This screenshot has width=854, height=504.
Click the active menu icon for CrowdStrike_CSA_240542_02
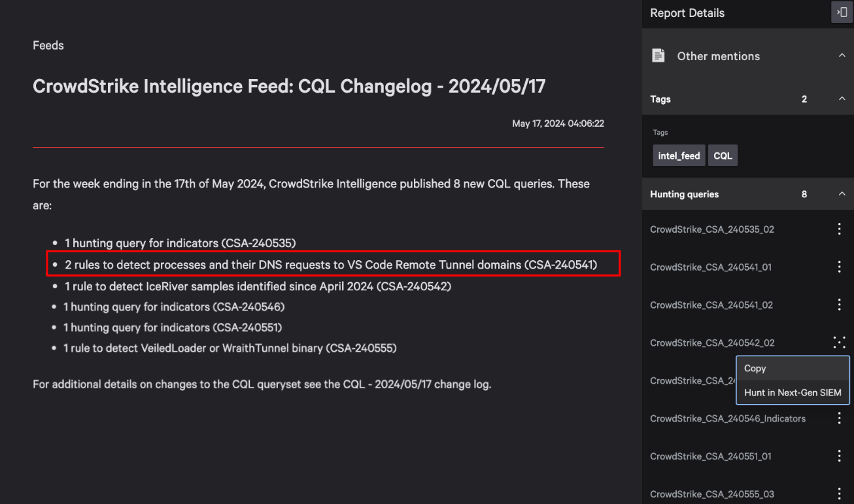click(x=840, y=343)
